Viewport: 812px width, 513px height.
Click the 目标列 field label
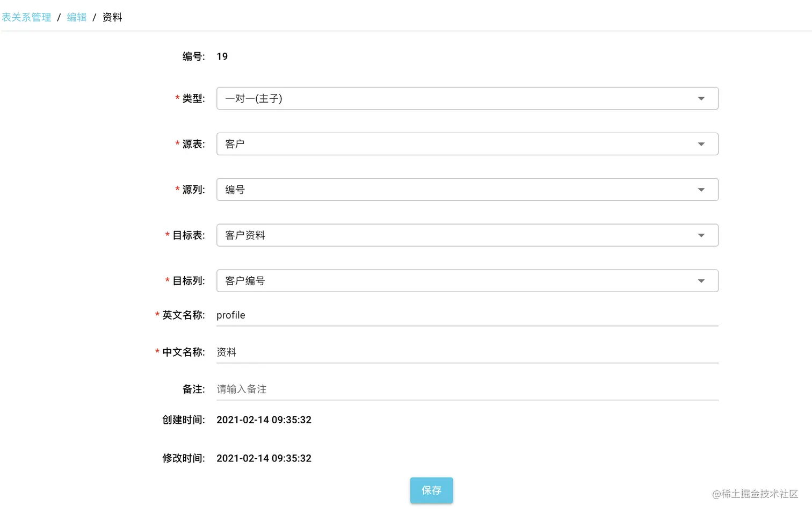click(x=189, y=281)
